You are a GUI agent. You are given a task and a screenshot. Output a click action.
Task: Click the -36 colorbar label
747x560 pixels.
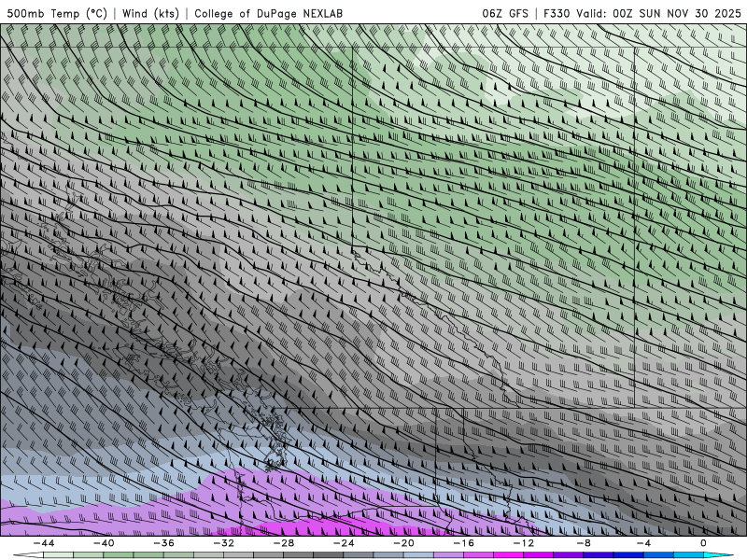pos(164,543)
